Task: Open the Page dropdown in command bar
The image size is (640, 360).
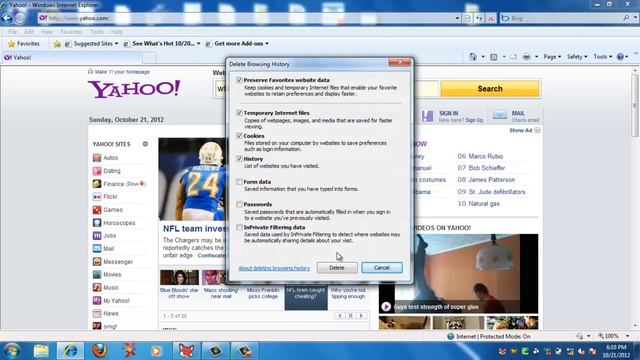Action: pyautogui.click(x=552, y=57)
